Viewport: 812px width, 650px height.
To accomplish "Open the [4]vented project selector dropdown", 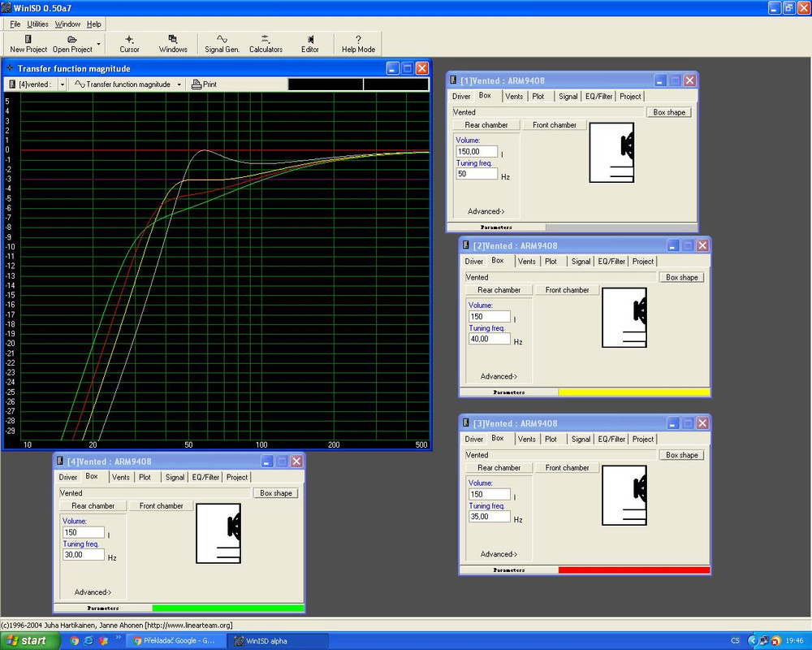I will coord(63,84).
